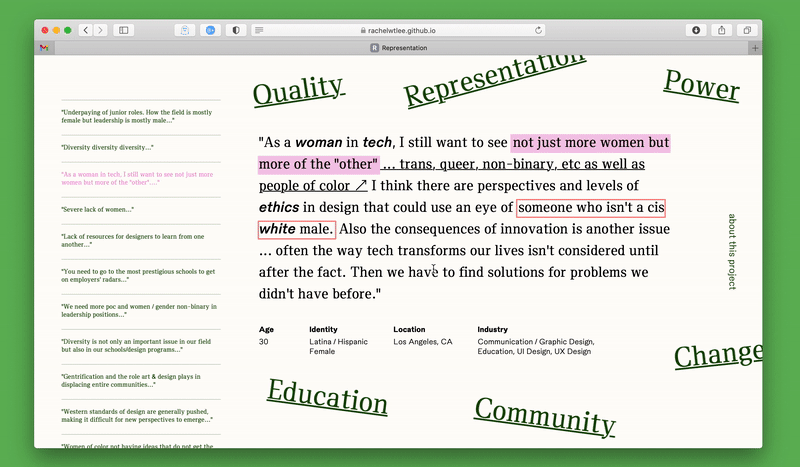This screenshot has height=467, width=800.
Task: Go forward using the Safari forward arrow
Action: click(x=100, y=30)
